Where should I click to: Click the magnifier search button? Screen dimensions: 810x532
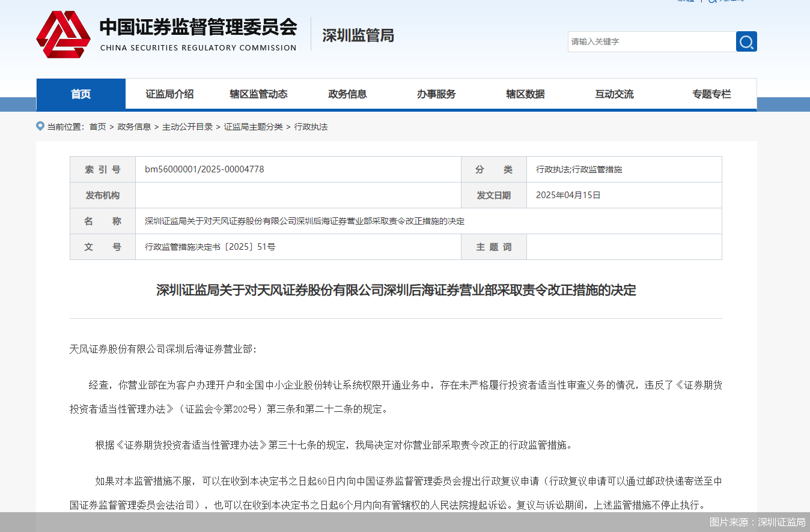(746, 41)
